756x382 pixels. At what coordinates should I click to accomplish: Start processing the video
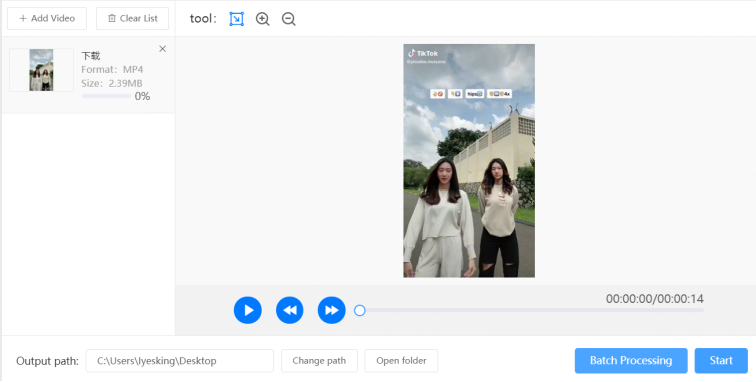(721, 361)
